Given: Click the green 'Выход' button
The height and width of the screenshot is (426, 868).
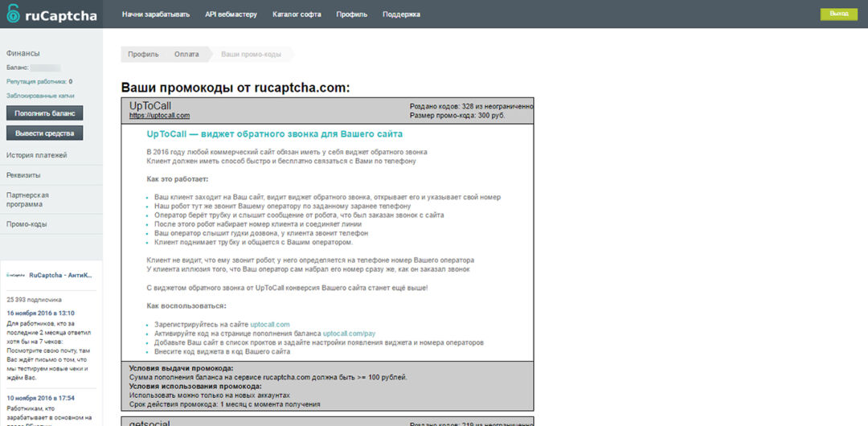Looking at the screenshot, I should (x=838, y=14).
